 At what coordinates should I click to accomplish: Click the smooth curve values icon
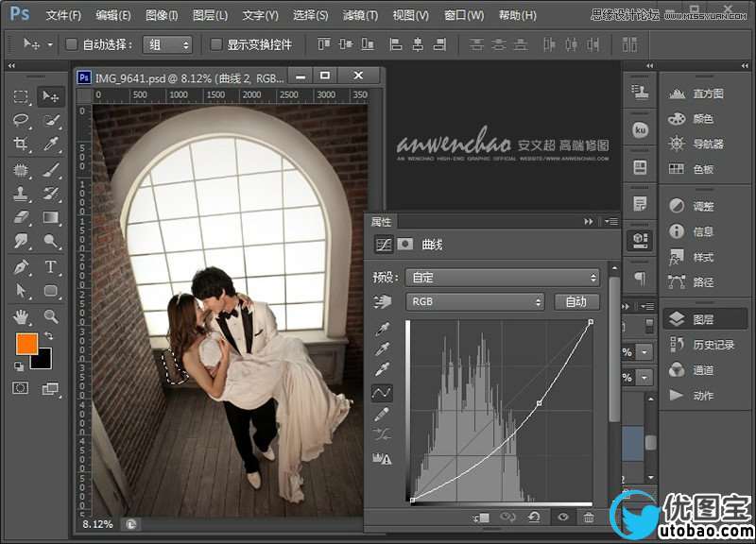click(x=382, y=434)
